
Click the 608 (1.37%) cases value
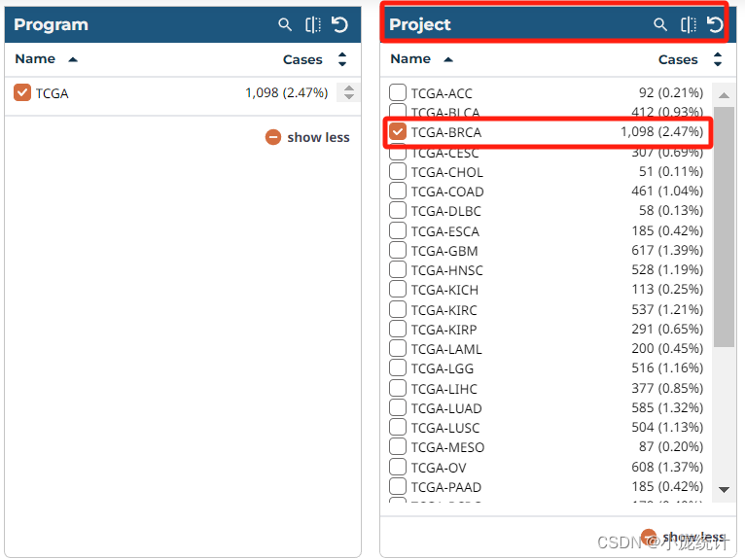coord(667,467)
